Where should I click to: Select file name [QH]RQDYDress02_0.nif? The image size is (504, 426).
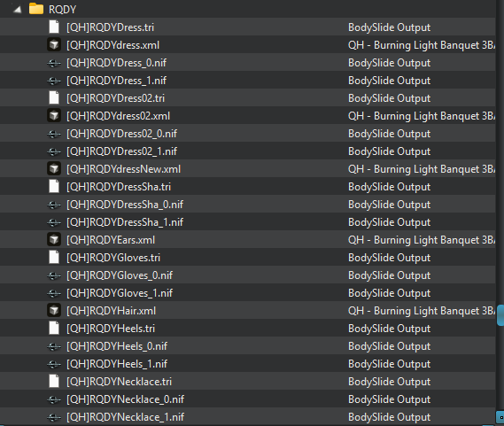(122, 134)
